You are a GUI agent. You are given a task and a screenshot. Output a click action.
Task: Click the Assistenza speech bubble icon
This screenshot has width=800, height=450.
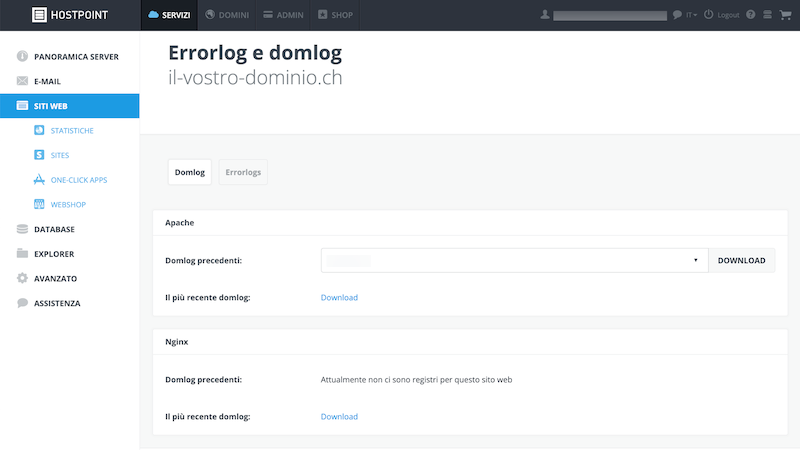[x=22, y=303]
